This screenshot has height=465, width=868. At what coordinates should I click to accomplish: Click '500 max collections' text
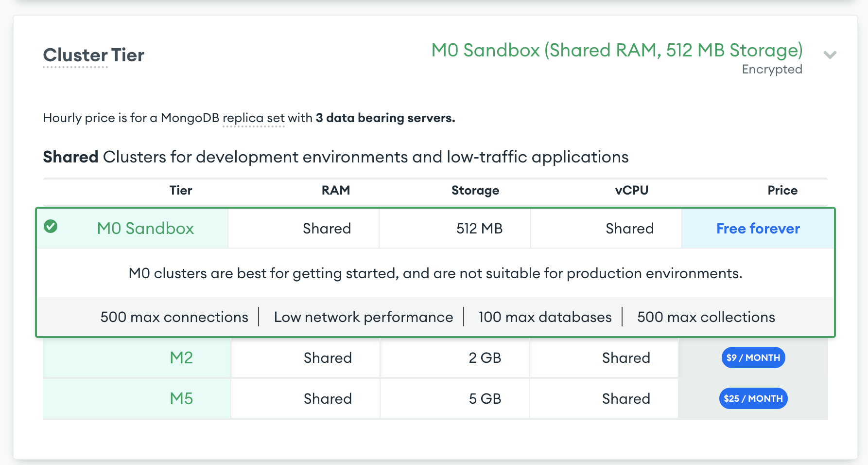click(x=706, y=317)
